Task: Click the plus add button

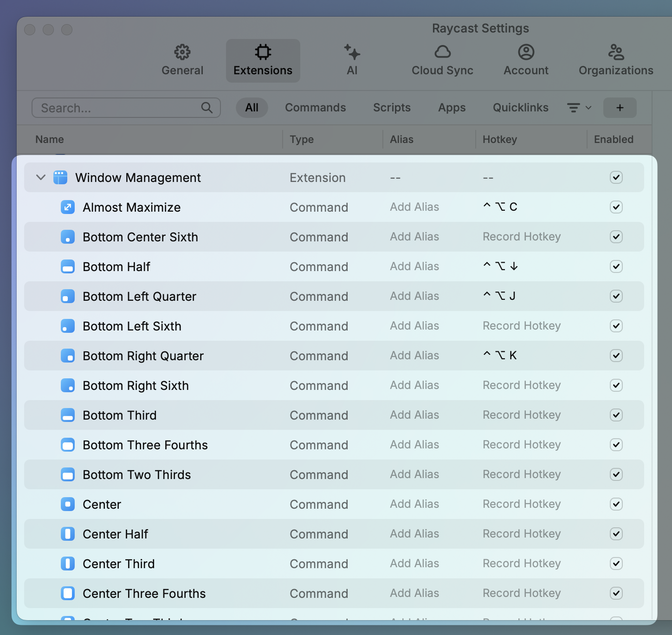Action: 620,108
